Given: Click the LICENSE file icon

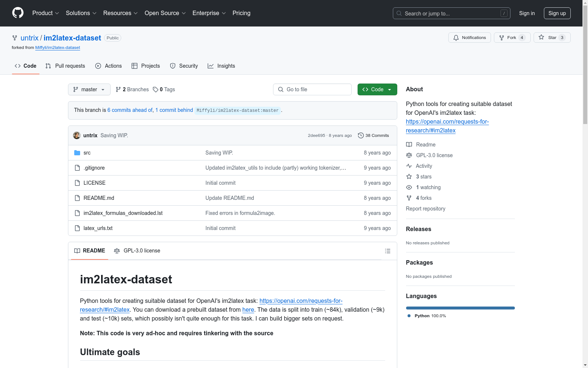Looking at the screenshot, I should (77, 183).
